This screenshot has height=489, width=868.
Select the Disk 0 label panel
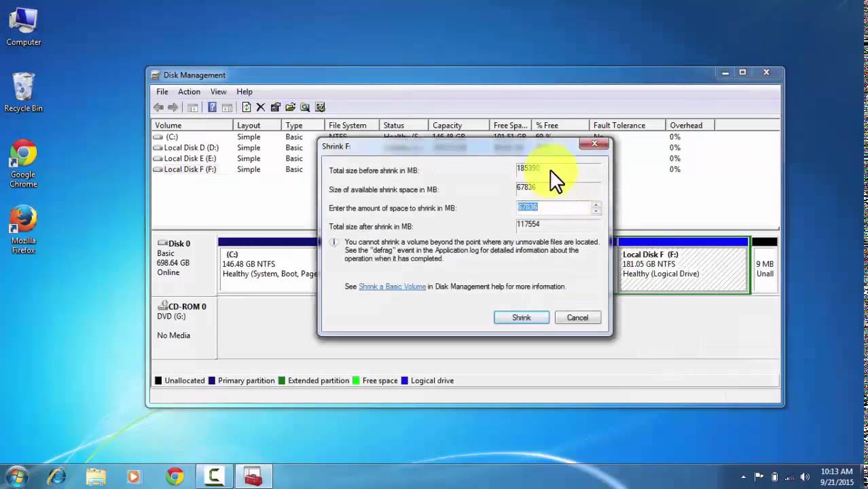[x=184, y=265]
